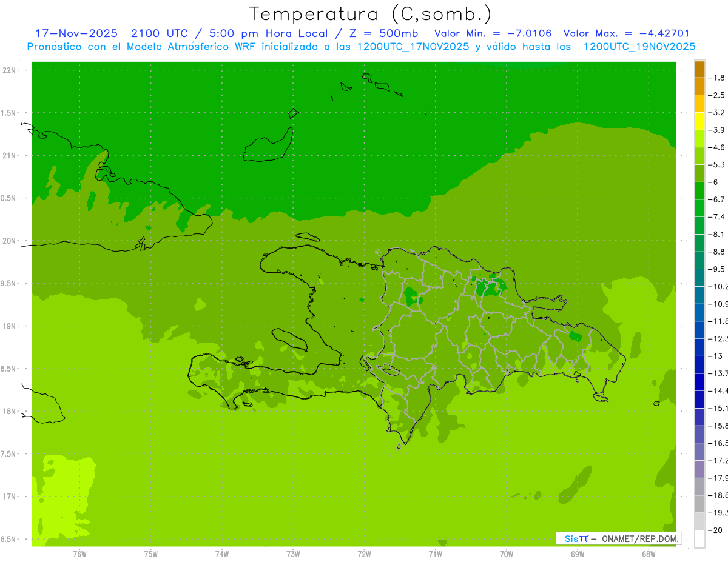Pick the gold swatch between -2.5 and -3.2
Viewport: 728px width, 562px height.
click(699, 104)
